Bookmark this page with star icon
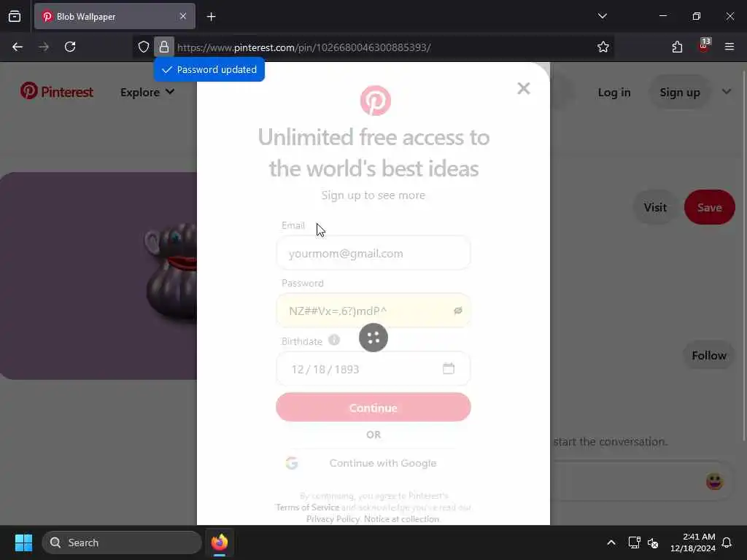The image size is (747, 560). coord(603,47)
